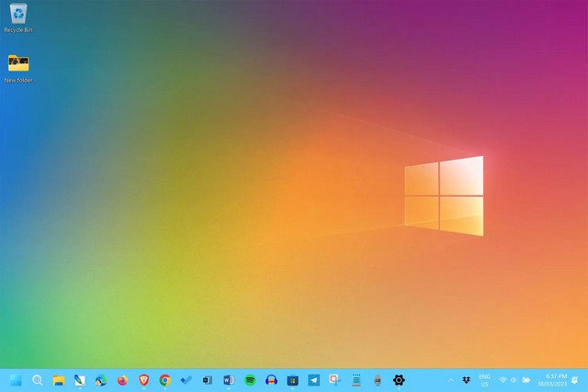Image resolution: width=588 pixels, height=392 pixels.
Task: Launch Brave browser from taskbar
Action: (x=143, y=380)
